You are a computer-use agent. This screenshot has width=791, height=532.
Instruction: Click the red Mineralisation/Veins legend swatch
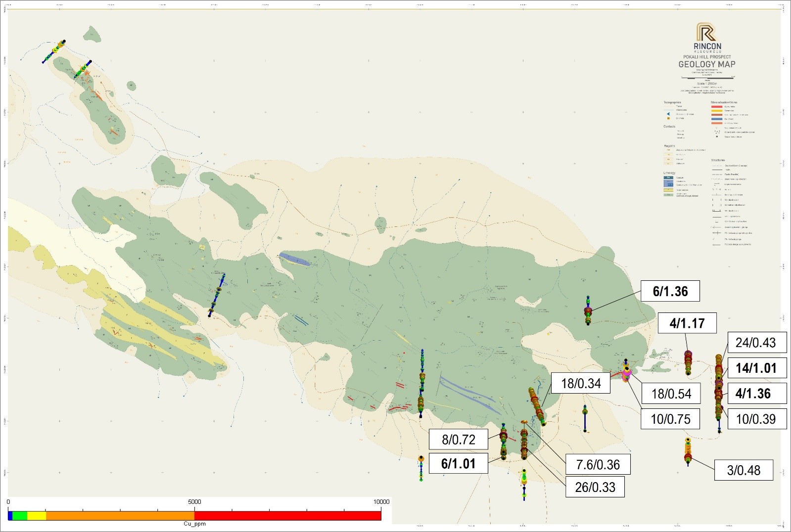point(716,106)
